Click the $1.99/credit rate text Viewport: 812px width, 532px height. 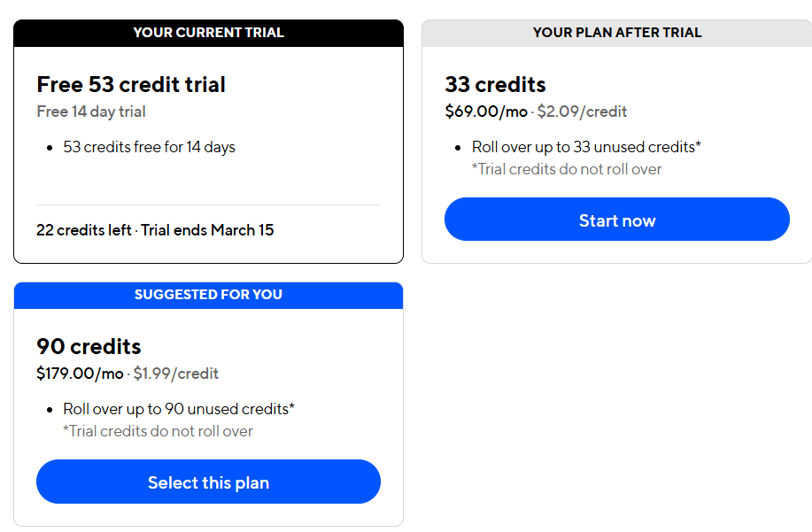[x=175, y=374]
